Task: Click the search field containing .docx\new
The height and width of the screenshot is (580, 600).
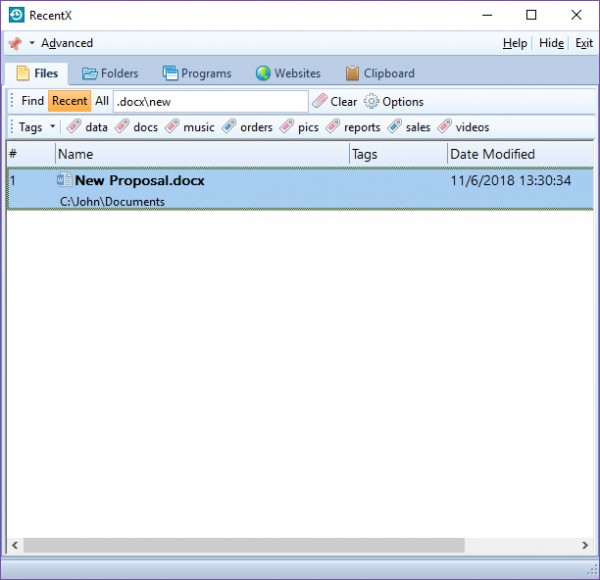Action: tap(211, 101)
